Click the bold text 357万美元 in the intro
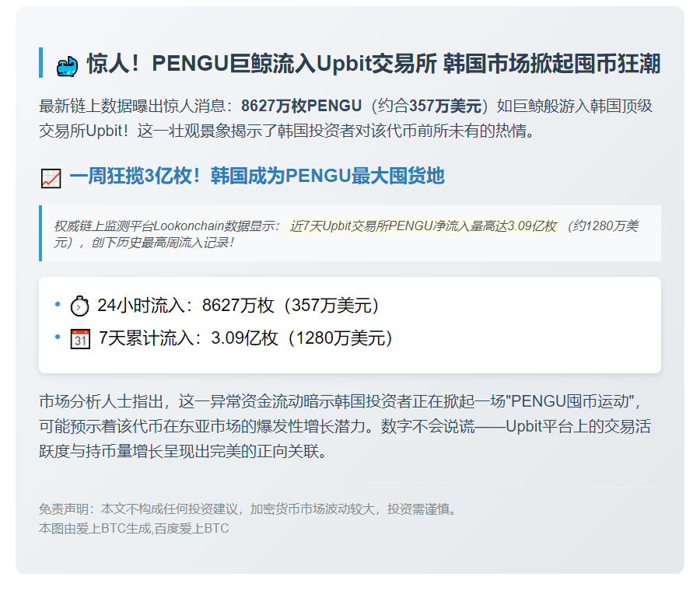 click(x=445, y=106)
